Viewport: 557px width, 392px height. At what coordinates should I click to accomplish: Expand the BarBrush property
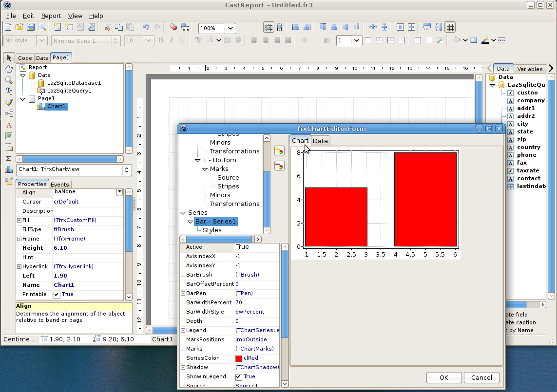click(183, 275)
